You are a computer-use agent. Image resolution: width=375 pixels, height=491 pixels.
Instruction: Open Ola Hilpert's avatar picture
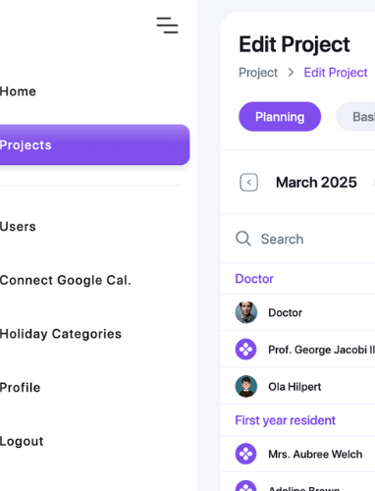tap(246, 386)
